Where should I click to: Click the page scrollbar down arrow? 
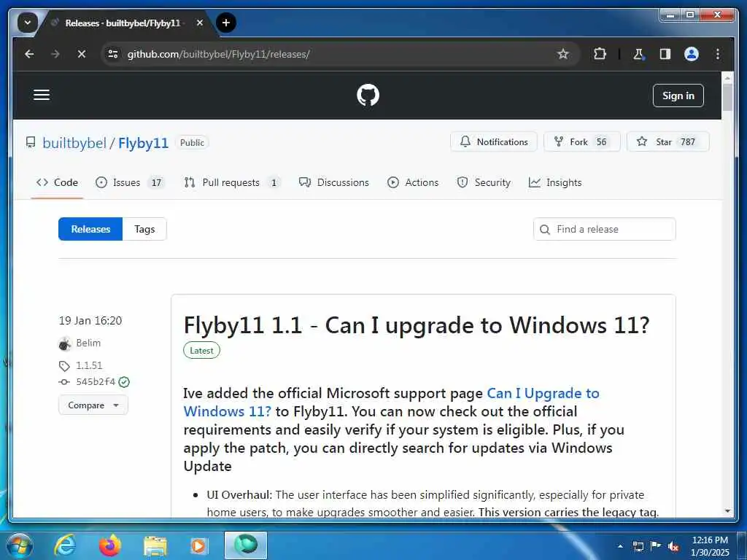point(727,511)
